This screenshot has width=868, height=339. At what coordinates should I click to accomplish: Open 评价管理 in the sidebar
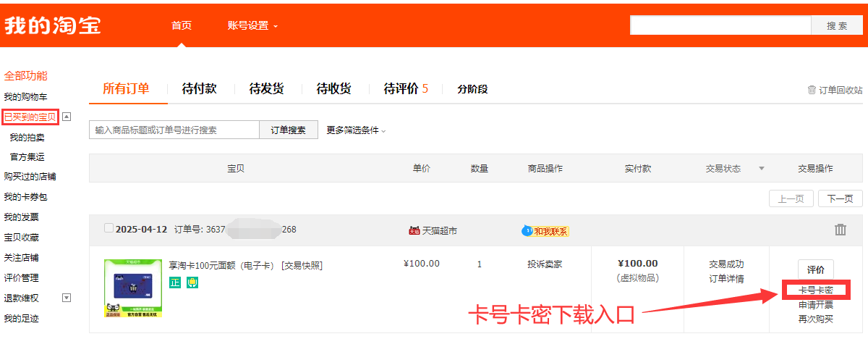[21, 277]
